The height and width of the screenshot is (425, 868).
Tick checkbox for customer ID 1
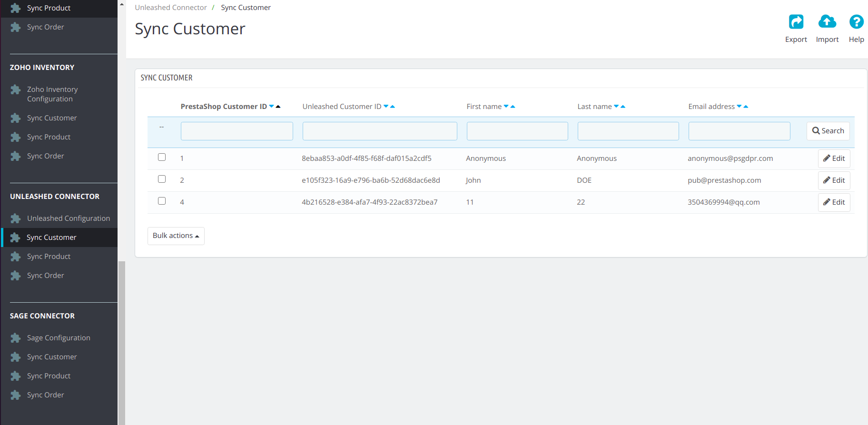coord(162,157)
